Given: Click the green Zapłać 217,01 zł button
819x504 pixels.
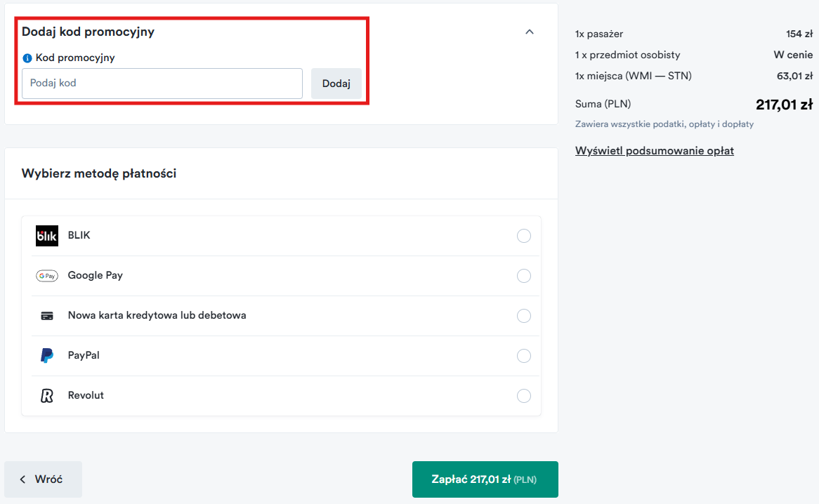Looking at the screenshot, I should tap(485, 479).
